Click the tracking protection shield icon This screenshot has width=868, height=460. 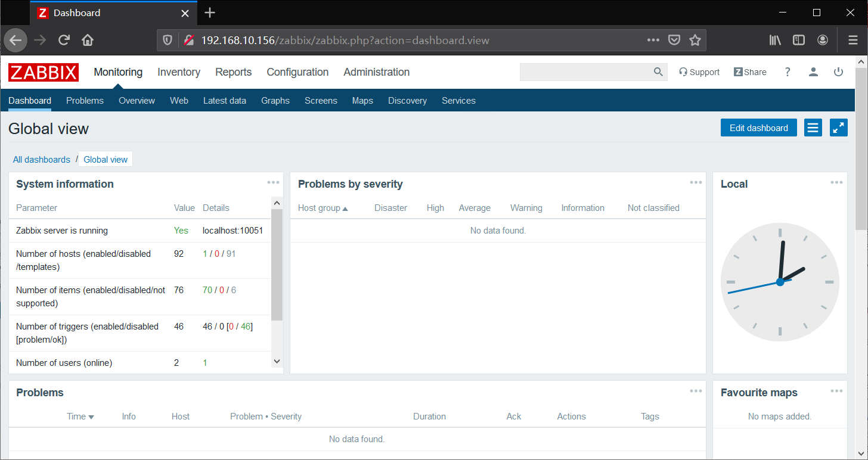click(168, 41)
